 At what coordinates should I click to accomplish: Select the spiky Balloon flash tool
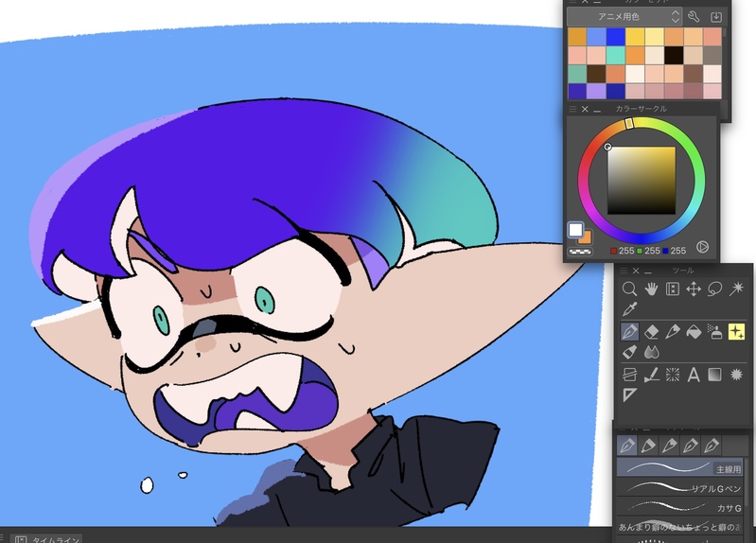click(736, 375)
